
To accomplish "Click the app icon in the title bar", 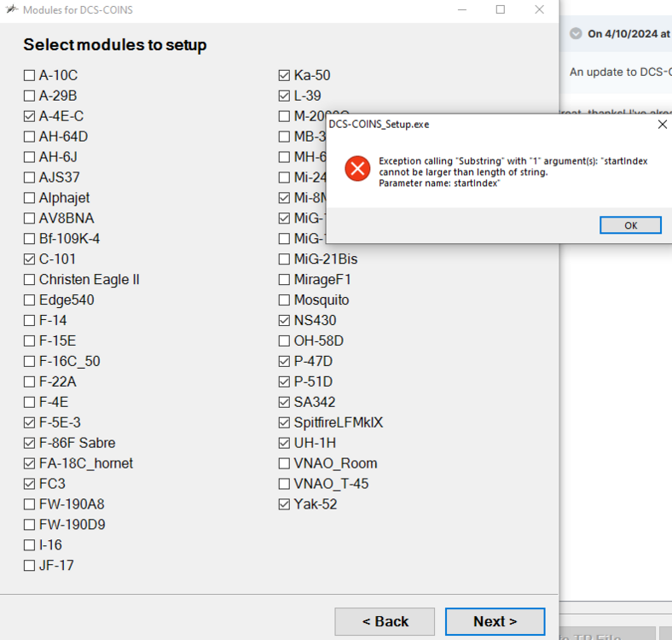I will [12, 9].
